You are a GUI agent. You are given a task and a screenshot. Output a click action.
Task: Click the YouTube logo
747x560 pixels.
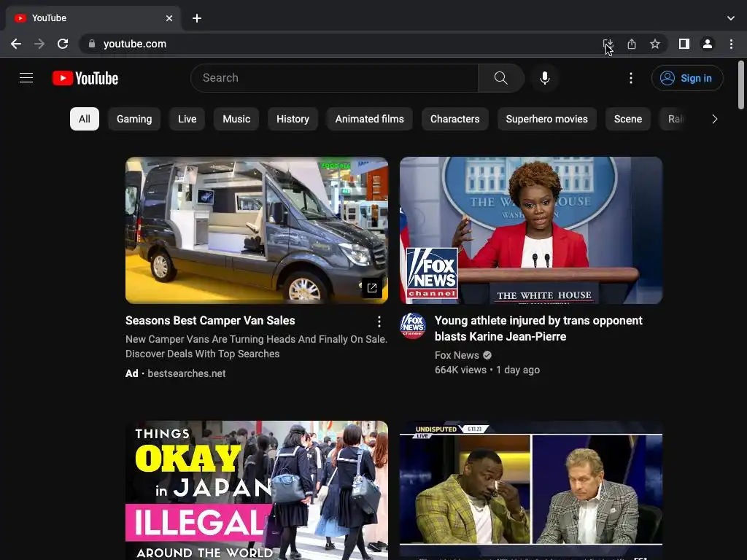pos(85,78)
